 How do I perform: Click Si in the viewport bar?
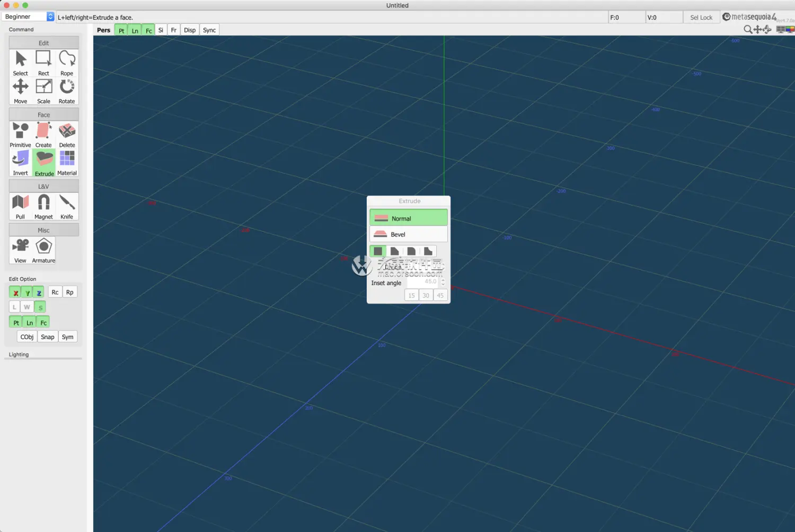click(x=161, y=30)
